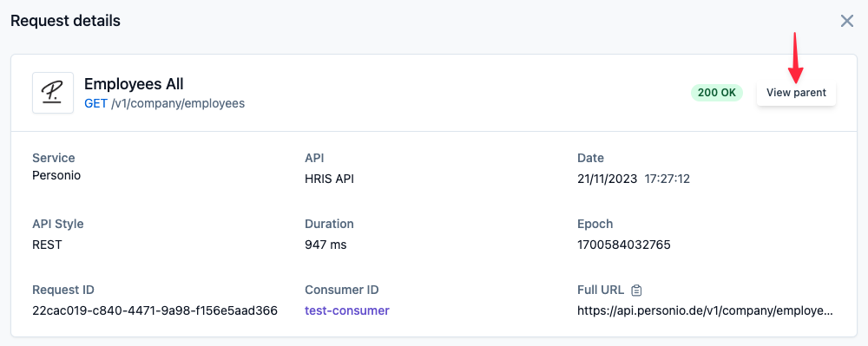
Task: Click the API Style label
Action: pos(58,224)
